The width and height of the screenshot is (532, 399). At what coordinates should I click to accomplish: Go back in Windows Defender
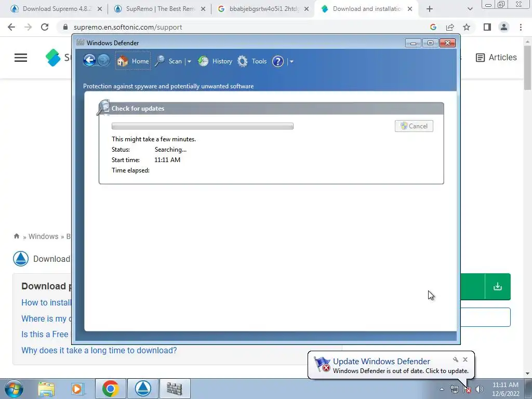[x=89, y=61]
